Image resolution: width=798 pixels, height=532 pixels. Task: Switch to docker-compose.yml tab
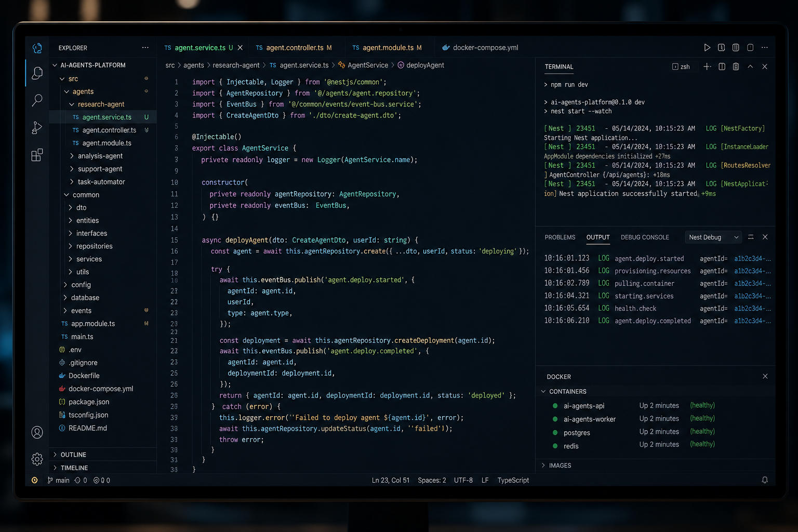tap(480, 48)
